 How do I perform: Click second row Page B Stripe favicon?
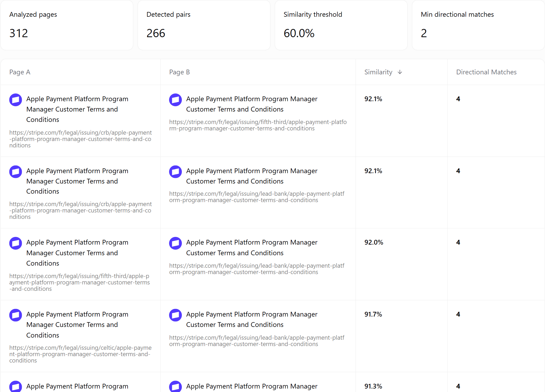coord(175,172)
